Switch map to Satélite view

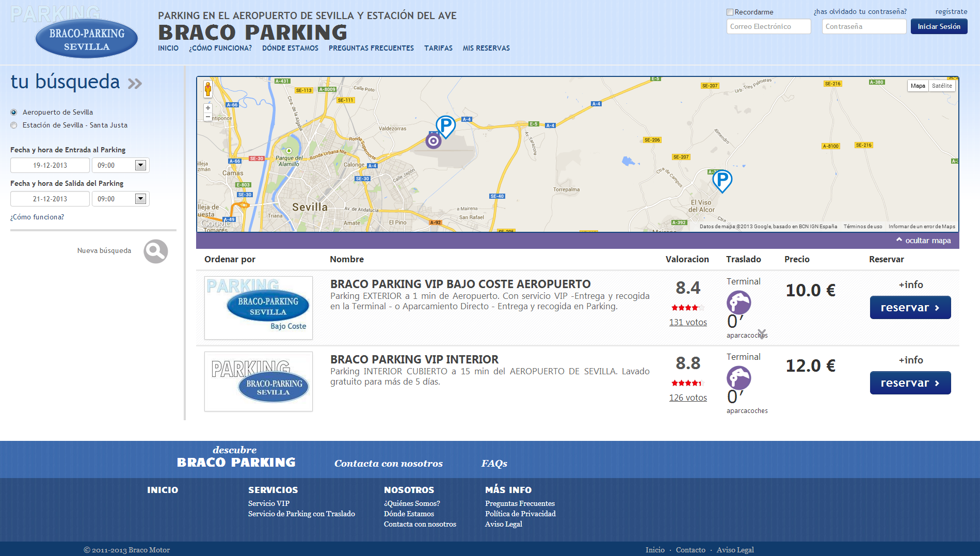pos(942,86)
